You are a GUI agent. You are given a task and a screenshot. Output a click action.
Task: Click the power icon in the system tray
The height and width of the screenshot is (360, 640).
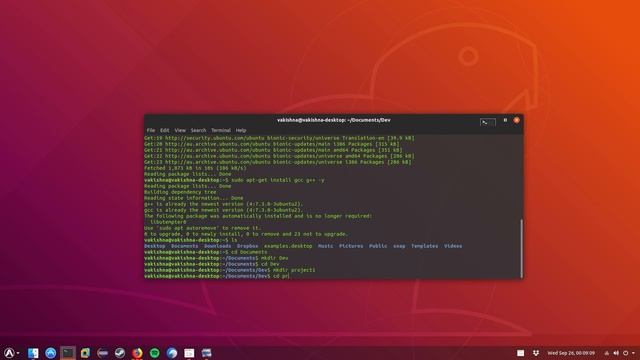pos(626,353)
